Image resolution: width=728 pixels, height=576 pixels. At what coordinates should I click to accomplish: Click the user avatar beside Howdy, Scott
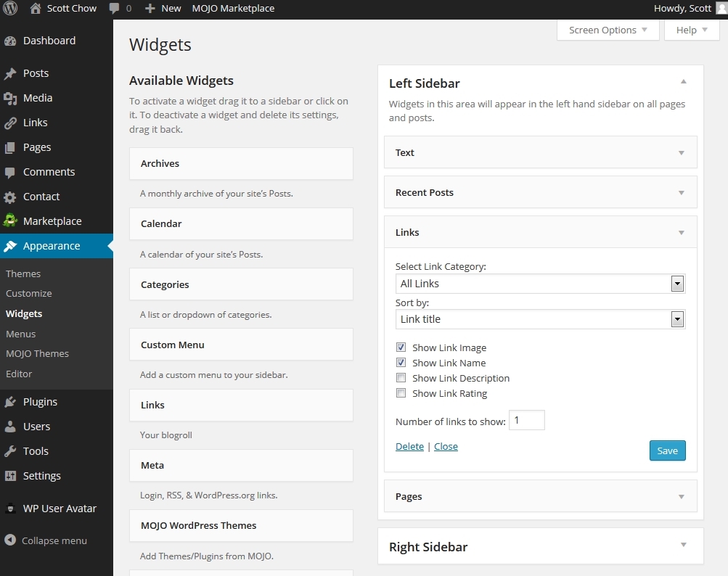pyautogui.click(x=721, y=9)
